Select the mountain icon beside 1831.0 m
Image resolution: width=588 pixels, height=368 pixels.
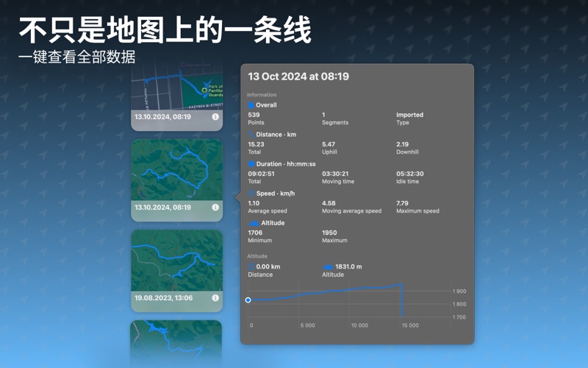(x=328, y=266)
